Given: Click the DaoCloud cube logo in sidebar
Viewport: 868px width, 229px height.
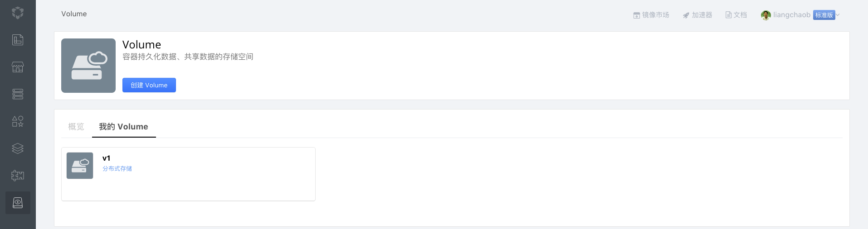Looking at the screenshot, I should pyautogui.click(x=18, y=13).
